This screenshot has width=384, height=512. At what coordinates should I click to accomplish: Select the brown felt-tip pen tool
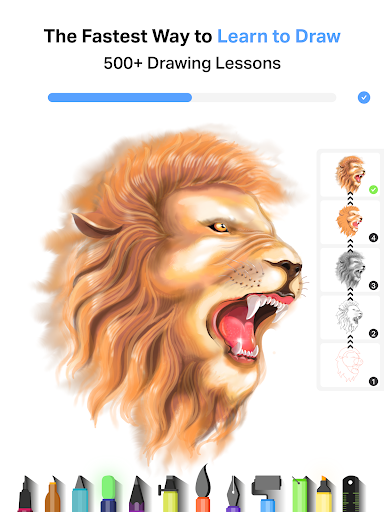coord(53,495)
